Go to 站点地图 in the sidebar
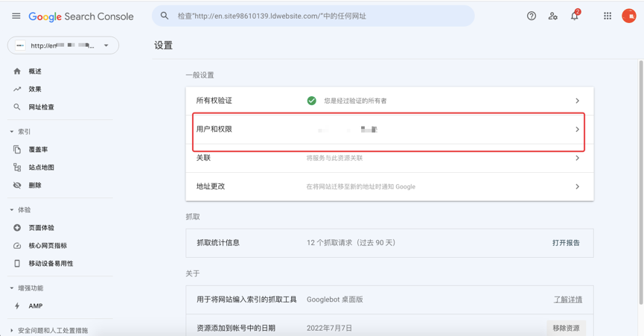This screenshot has width=644, height=336. (x=42, y=168)
